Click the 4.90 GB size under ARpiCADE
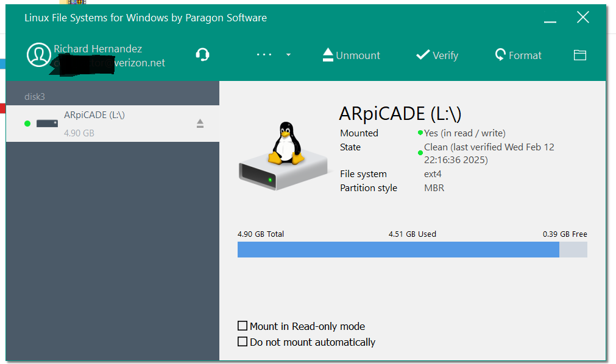 pos(79,133)
